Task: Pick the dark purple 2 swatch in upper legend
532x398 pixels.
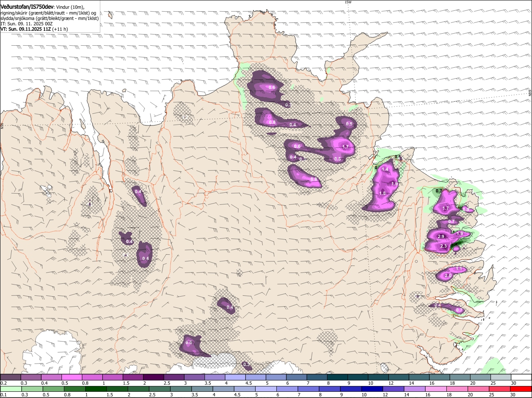Action: click(153, 377)
